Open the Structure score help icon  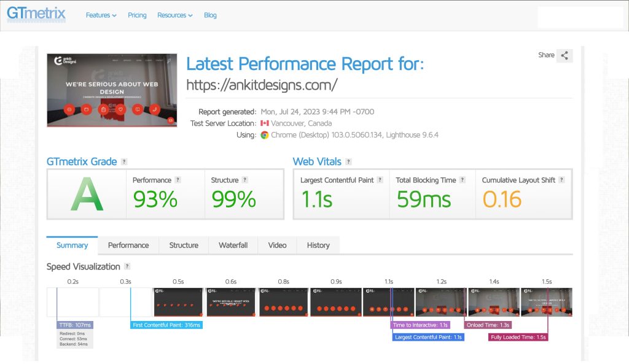(x=244, y=180)
